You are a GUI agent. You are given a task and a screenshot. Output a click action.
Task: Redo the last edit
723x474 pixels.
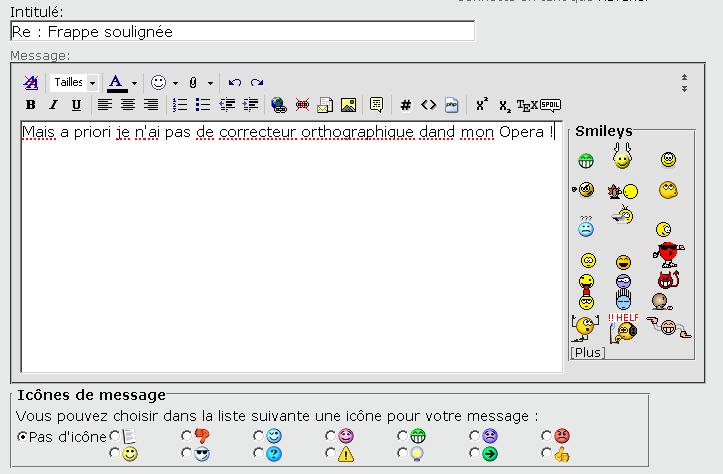point(257,83)
